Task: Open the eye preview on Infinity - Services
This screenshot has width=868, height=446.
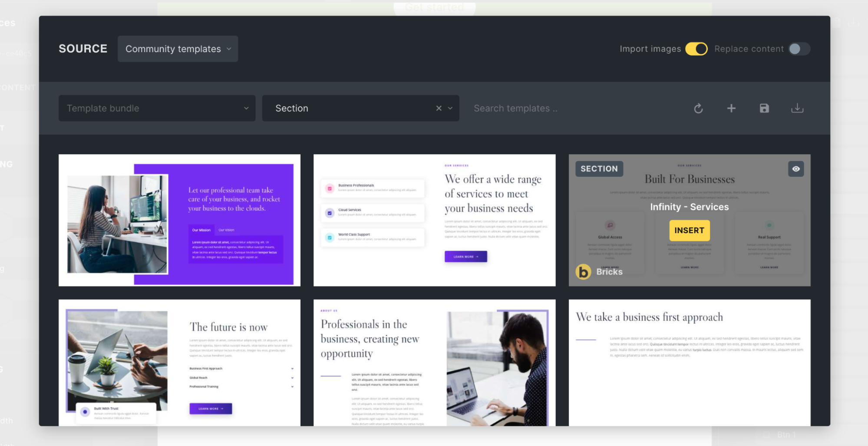Action: tap(796, 169)
